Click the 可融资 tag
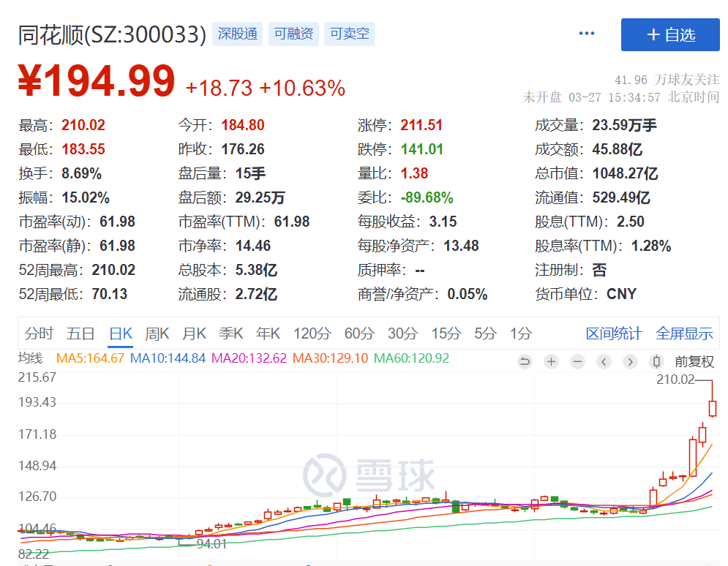Viewport: 728px width, 566px height. coord(293,34)
